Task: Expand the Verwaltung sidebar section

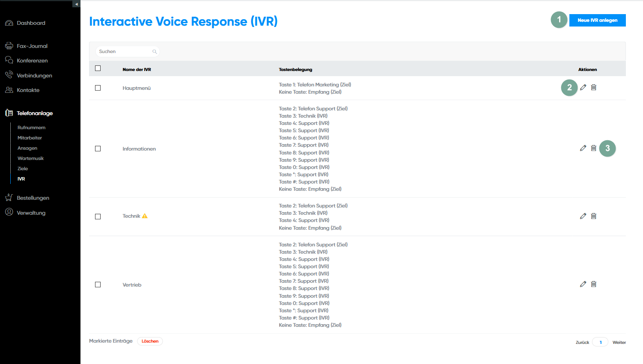Action: [31, 213]
